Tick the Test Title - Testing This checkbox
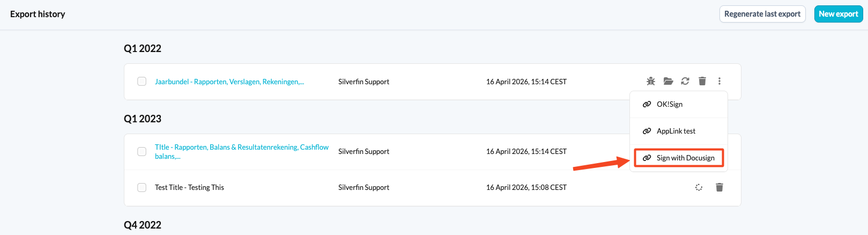This screenshot has height=235, width=868. coord(142,187)
